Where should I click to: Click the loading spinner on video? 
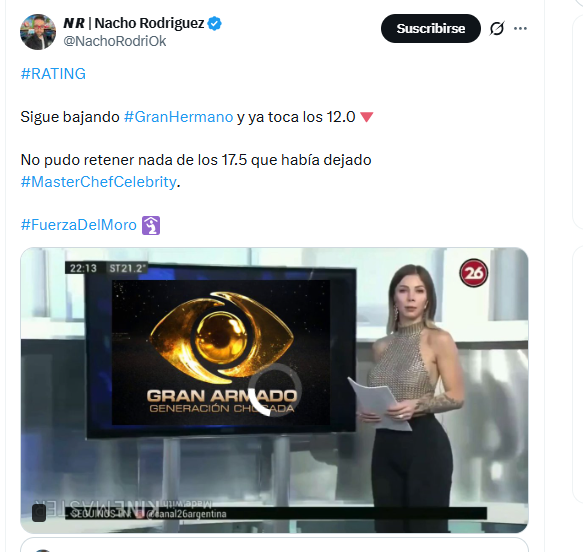coord(274,390)
